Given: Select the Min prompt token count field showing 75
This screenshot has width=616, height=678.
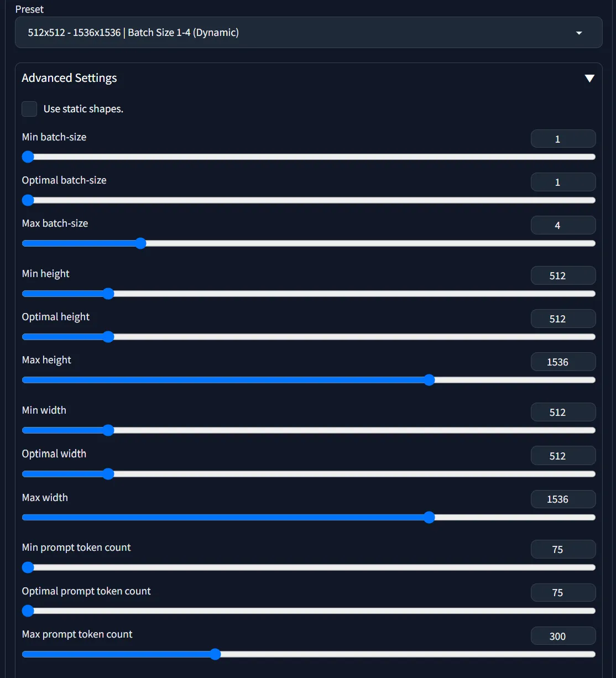Looking at the screenshot, I should [563, 549].
